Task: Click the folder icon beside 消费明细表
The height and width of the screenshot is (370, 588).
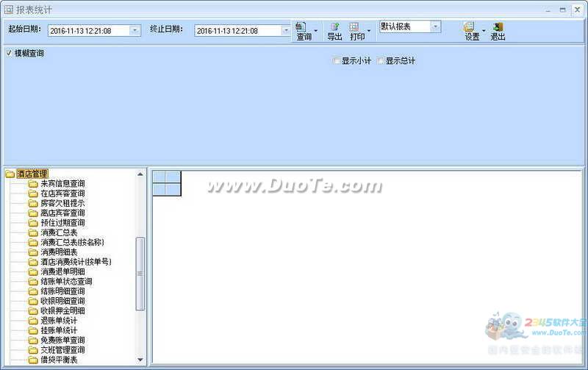Action: pyautogui.click(x=33, y=252)
